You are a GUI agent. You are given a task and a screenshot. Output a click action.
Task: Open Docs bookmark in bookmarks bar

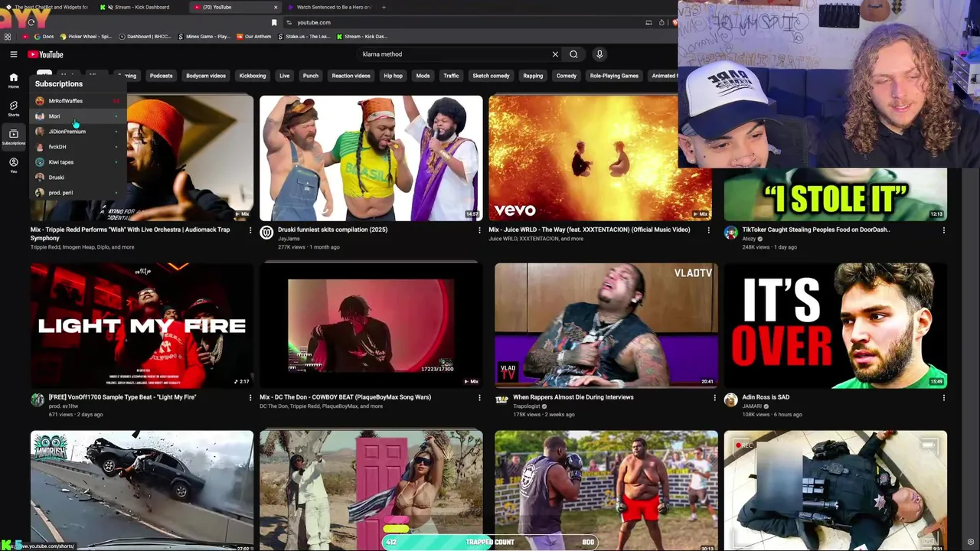[44, 36]
